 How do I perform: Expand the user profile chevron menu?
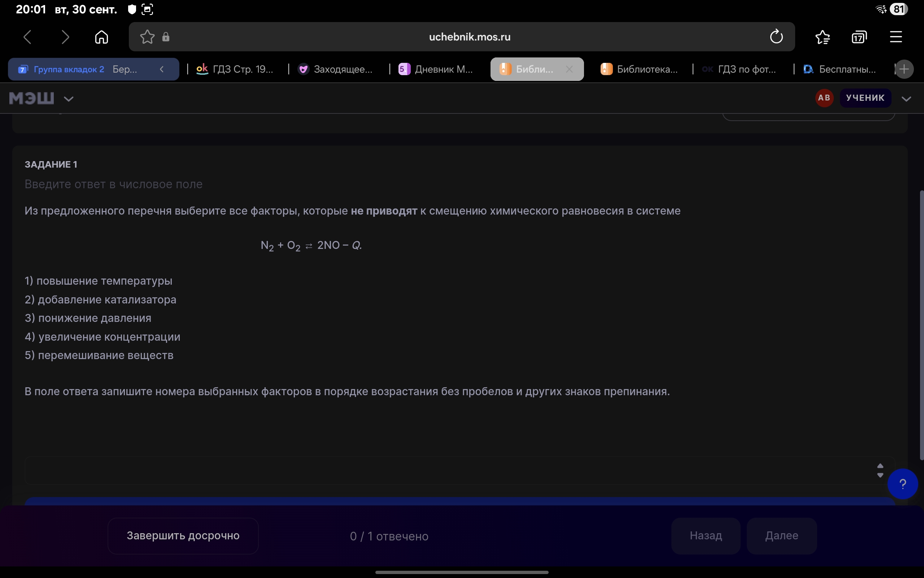[x=906, y=99]
